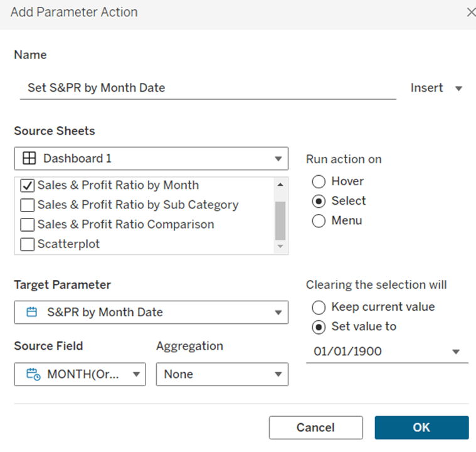Open the Insert dropdown menu
Image resolution: width=476 pixels, height=452 pixels.
coord(436,88)
